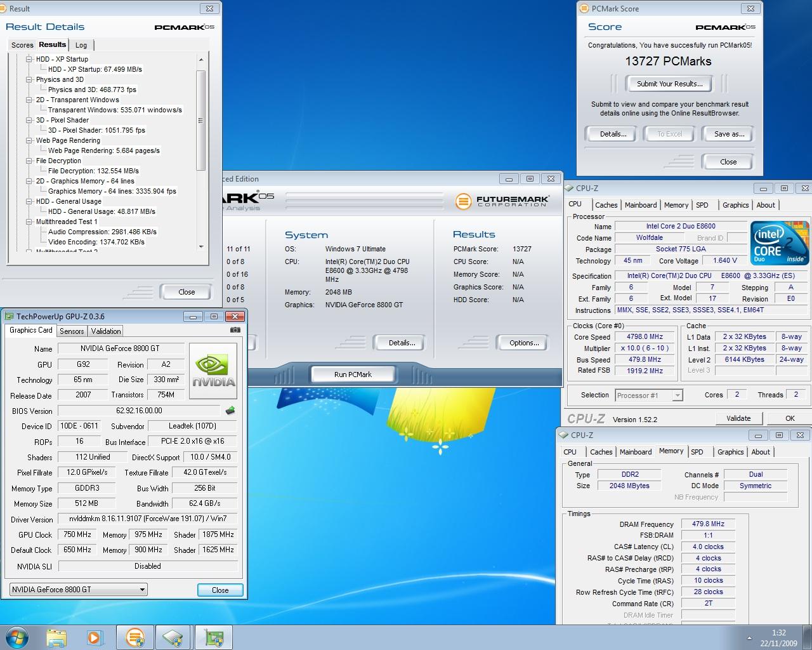Open the Mainboard tab in upper CPU-Z window
The image size is (812, 650).
pos(641,205)
